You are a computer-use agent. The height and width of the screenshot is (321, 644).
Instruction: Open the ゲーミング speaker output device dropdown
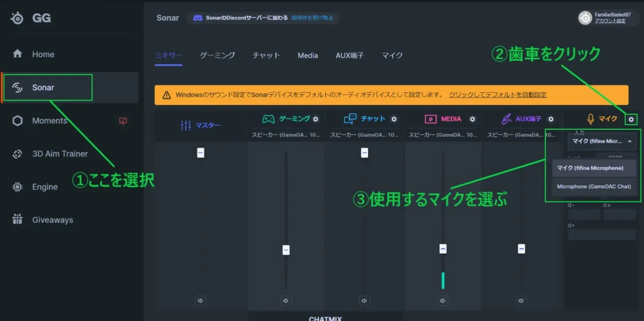tap(286, 134)
